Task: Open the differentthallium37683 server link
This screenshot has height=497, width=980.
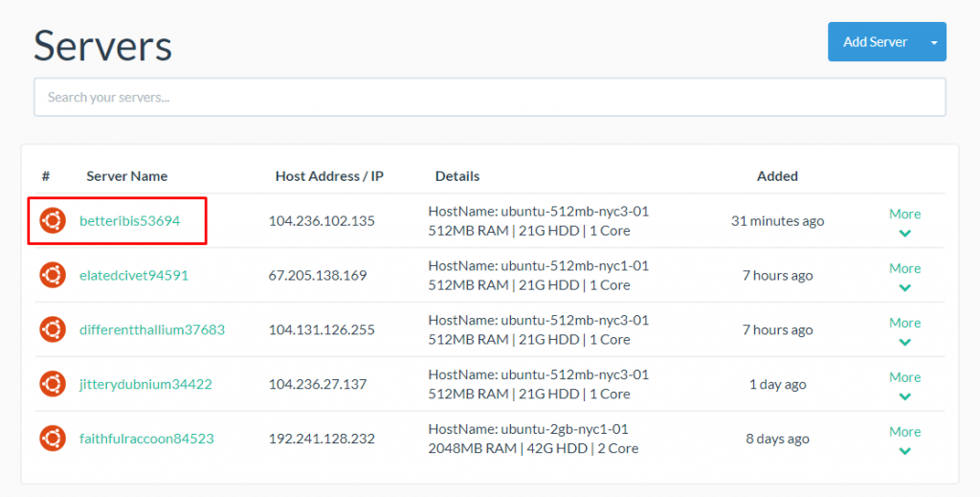Action: click(152, 329)
